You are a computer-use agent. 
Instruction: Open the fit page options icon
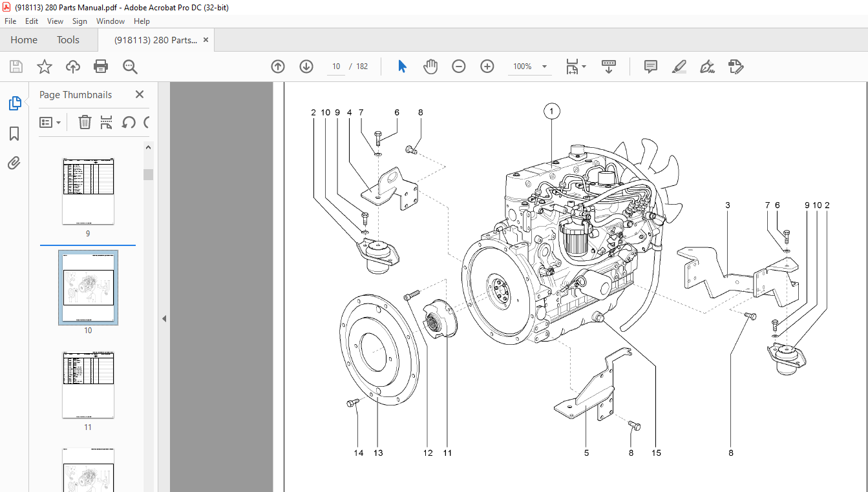(x=575, y=67)
